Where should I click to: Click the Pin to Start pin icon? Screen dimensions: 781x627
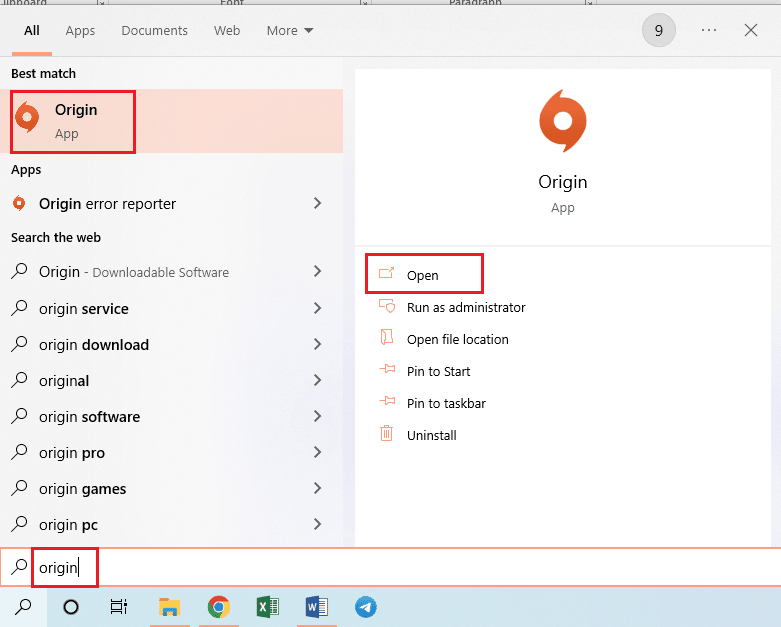(x=387, y=370)
